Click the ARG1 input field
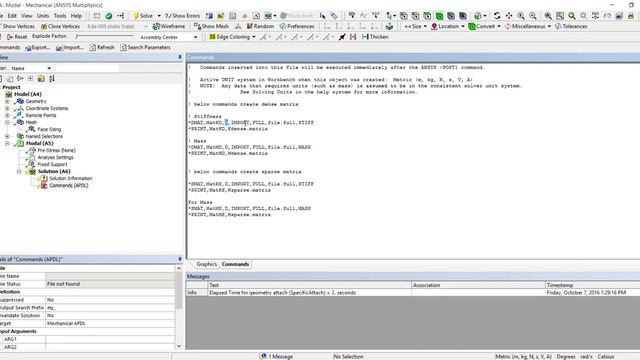This screenshot has height=360, width=640. (110, 339)
